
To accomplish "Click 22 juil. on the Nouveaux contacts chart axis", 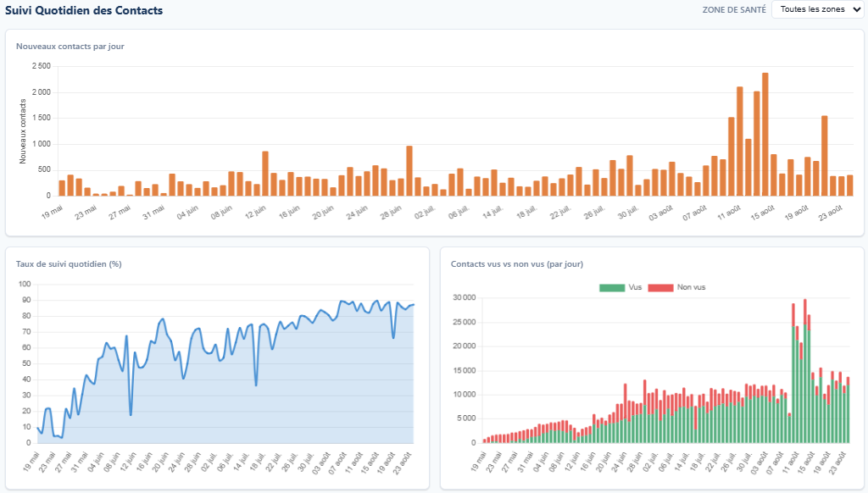I will (x=561, y=212).
